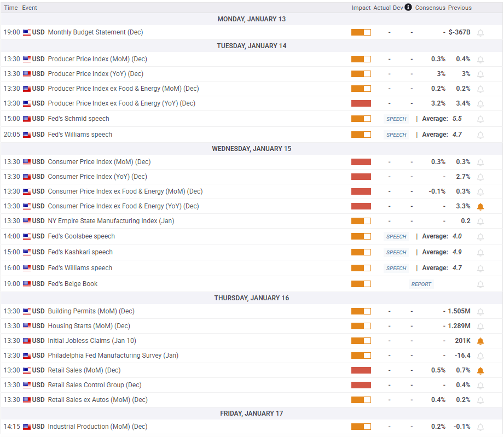
Task: Click the Consensus column header
Action: tap(430, 8)
